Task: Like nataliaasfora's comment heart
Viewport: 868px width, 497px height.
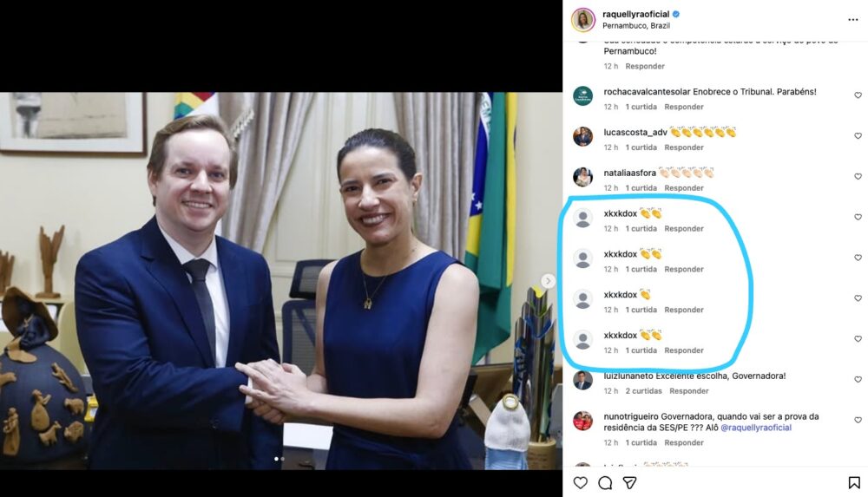Action: (x=858, y=177)
